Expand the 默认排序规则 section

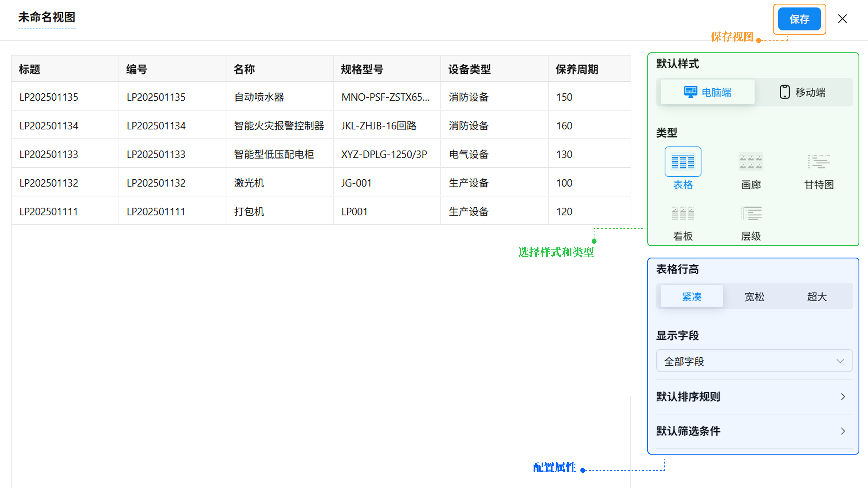[754, 397]
